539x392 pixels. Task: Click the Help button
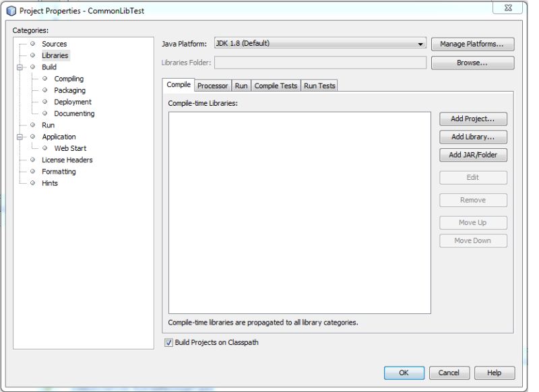pos(494,372)
